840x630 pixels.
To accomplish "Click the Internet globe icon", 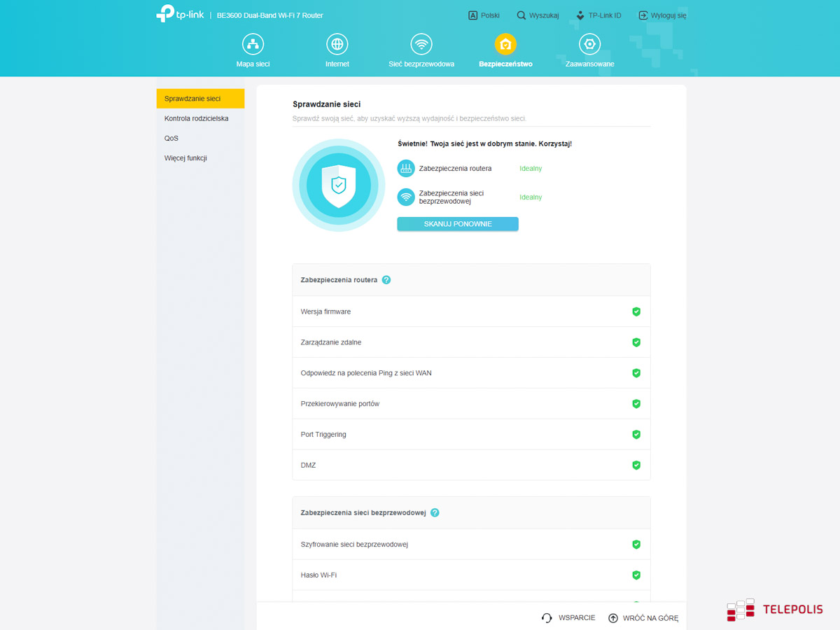I will click(x=337, y=45).
